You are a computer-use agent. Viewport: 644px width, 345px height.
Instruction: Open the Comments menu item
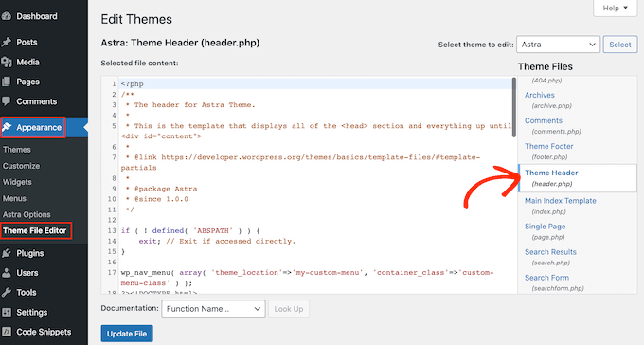37,101
